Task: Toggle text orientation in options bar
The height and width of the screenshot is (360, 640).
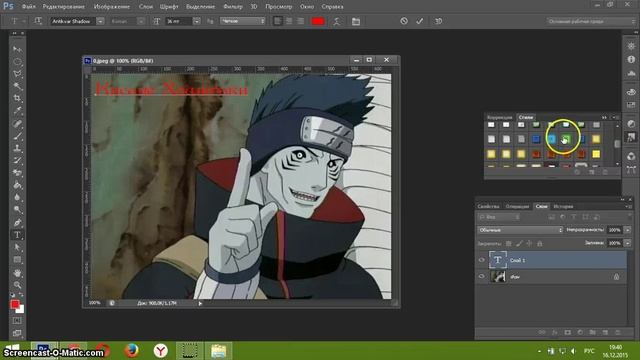Action: pos(38,21)
